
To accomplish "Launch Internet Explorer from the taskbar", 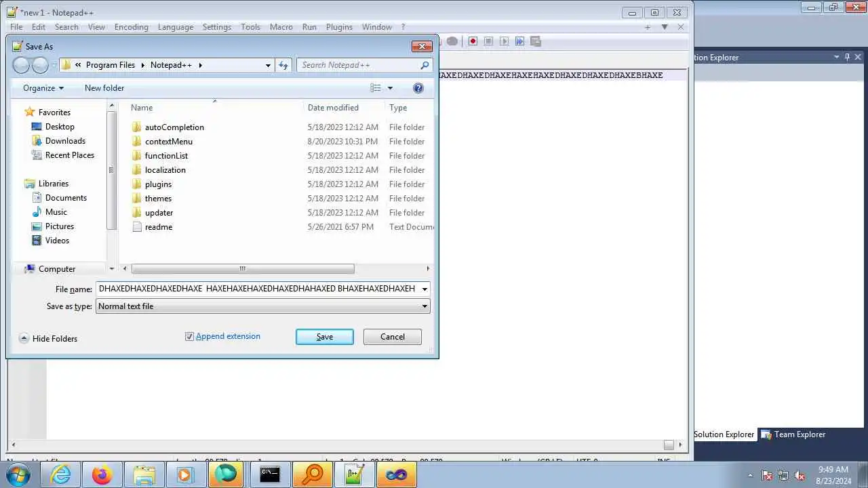I will [61, 474].
